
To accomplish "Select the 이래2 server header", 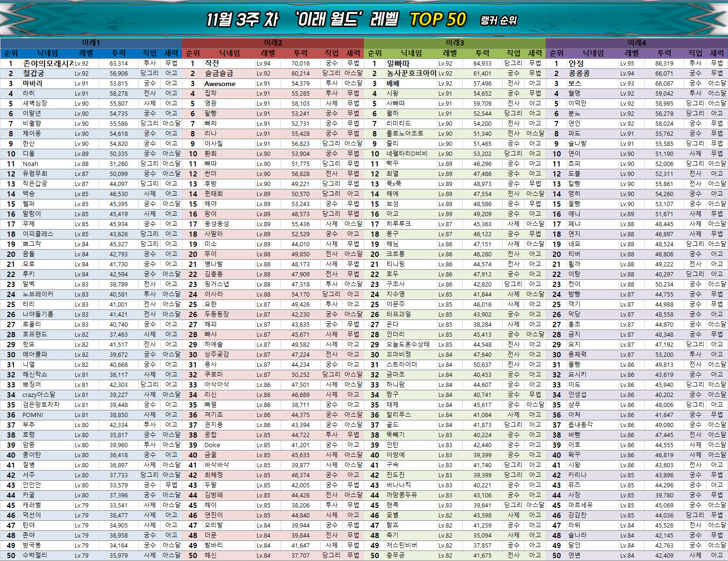I will click(x=273, y=43).
